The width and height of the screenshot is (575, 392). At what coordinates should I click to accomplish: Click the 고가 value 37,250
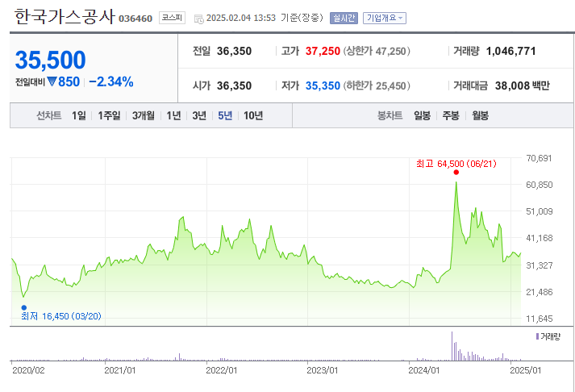[323, 51]
